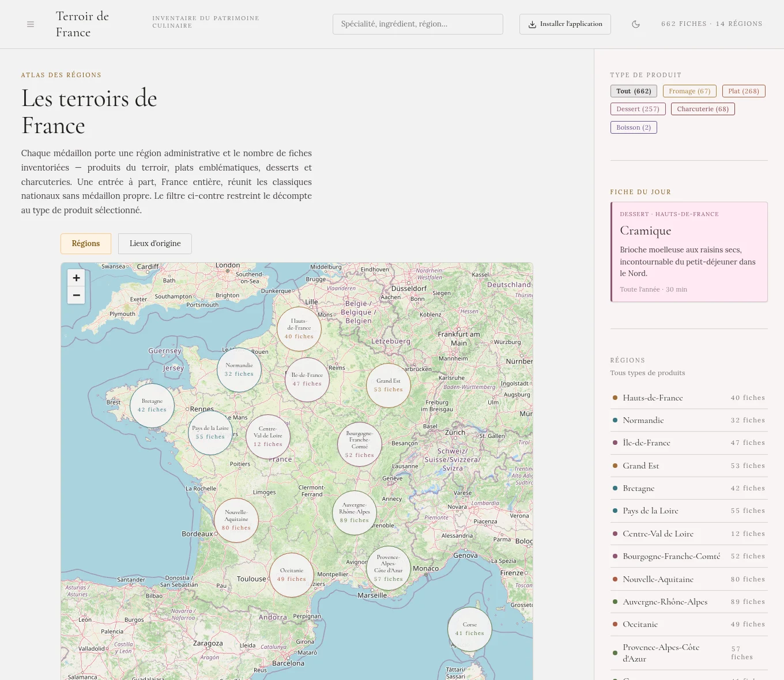
Task: Open Pays de la Loire map medallion
Action: pyautogui.click(x=210, y=433)
